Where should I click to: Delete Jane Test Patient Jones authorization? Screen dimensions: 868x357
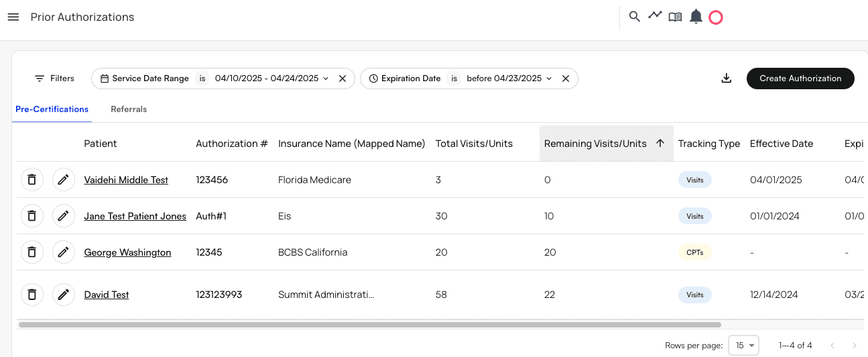pos(32,216)
